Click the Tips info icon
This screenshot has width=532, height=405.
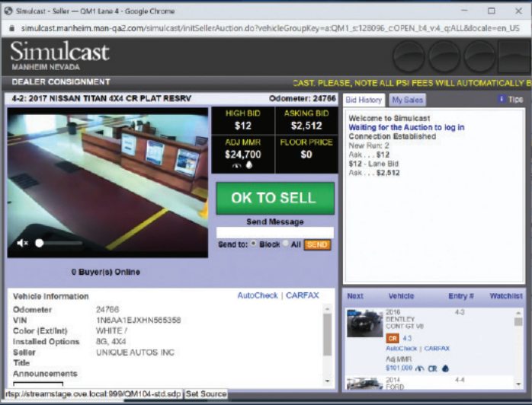point(501,100)
